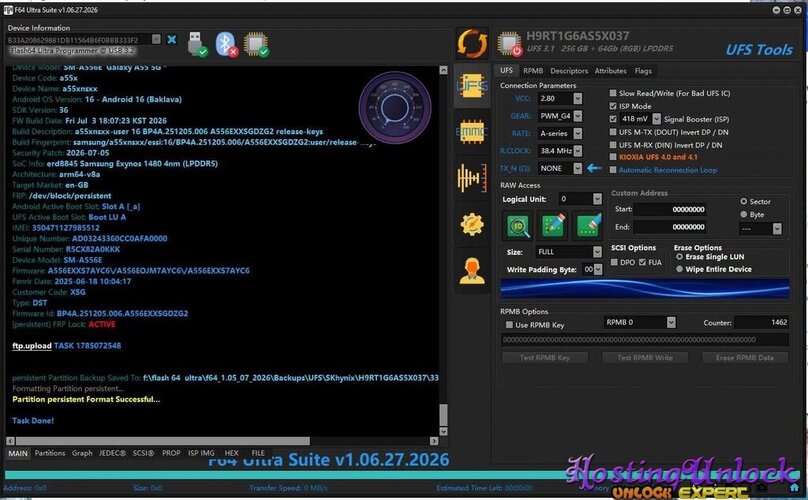This screenshot has height=500, width=808.
Task: Click the RPMB key hex input field
Action: click(x=645, y=340)
